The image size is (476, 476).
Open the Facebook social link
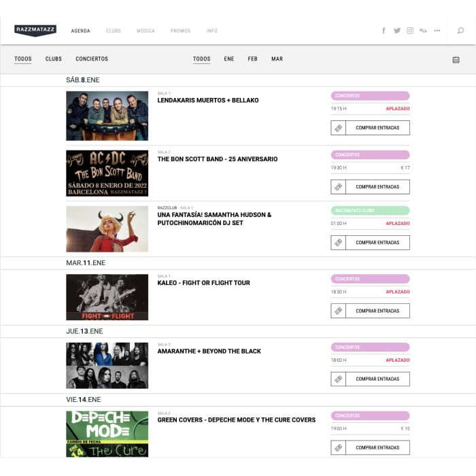(384, 31)
